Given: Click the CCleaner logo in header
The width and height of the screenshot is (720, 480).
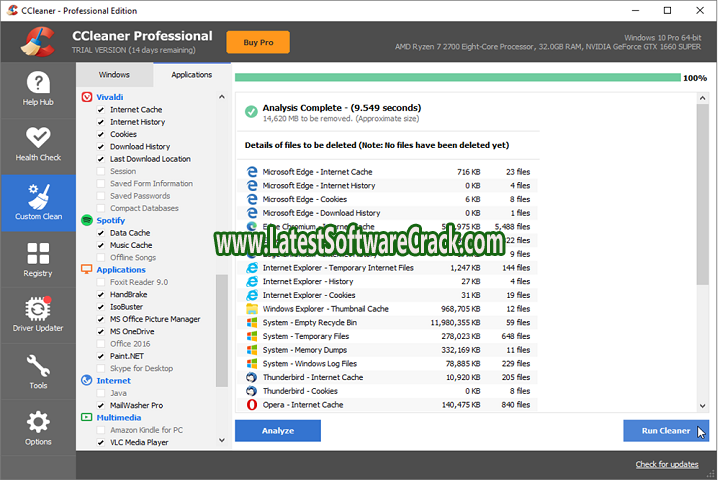Looking at the screenshot, I should pyautogui.click(x=38, y=42).
